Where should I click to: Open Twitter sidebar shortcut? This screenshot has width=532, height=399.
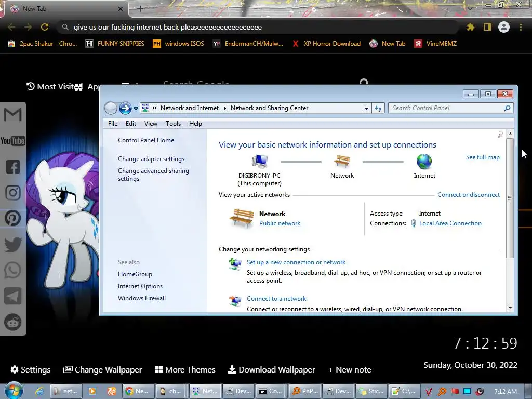click(x=13, y=244)
